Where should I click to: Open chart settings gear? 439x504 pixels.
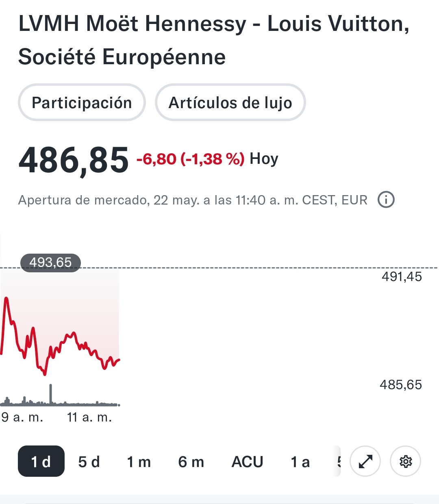(x=405, y=461)
